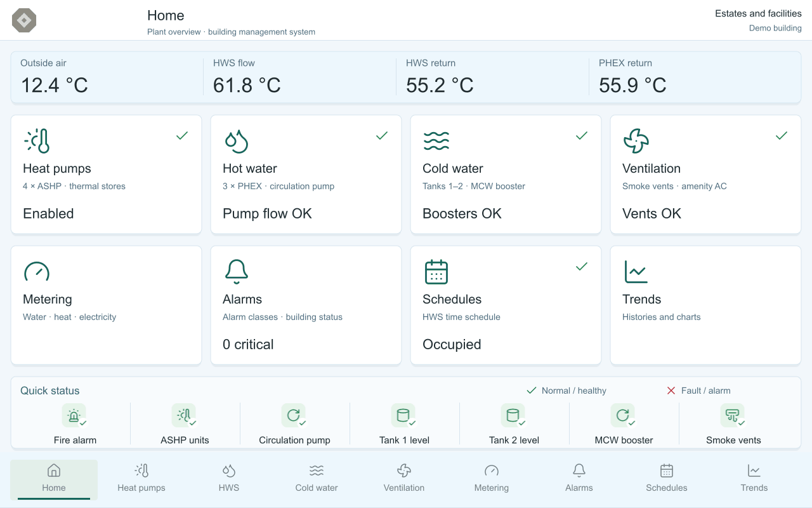This screenshot has height=508, width=812.
Task: Click the Estates and facilities header text
Action: [758, 13]
